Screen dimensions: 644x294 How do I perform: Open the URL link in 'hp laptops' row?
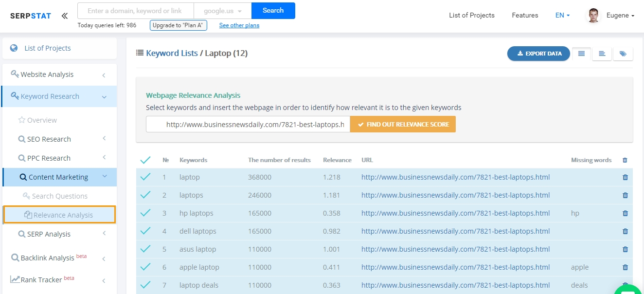(455, 213)
